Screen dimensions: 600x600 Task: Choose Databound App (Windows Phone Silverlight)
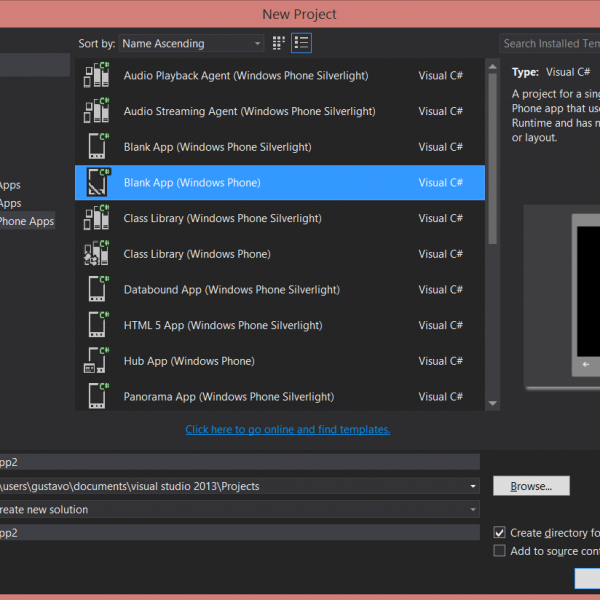pyautogui.click(x=232, y=290)
